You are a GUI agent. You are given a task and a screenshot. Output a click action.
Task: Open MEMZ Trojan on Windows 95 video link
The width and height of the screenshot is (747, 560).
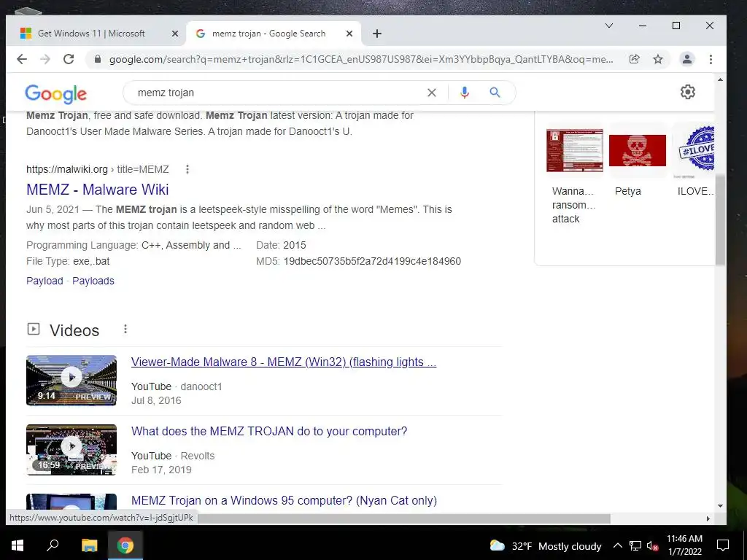(x=284, y=500)
